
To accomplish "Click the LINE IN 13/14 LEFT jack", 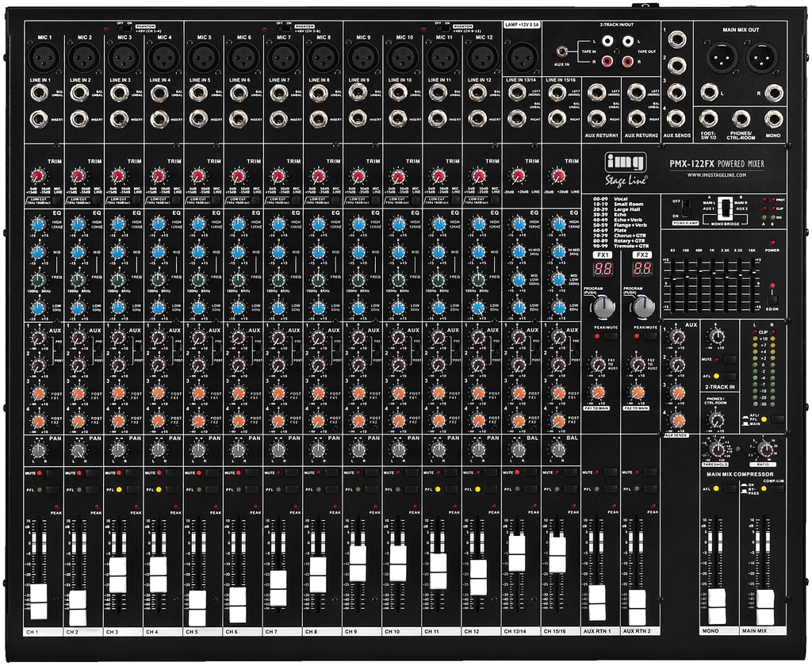I will [x=517, y=94].
